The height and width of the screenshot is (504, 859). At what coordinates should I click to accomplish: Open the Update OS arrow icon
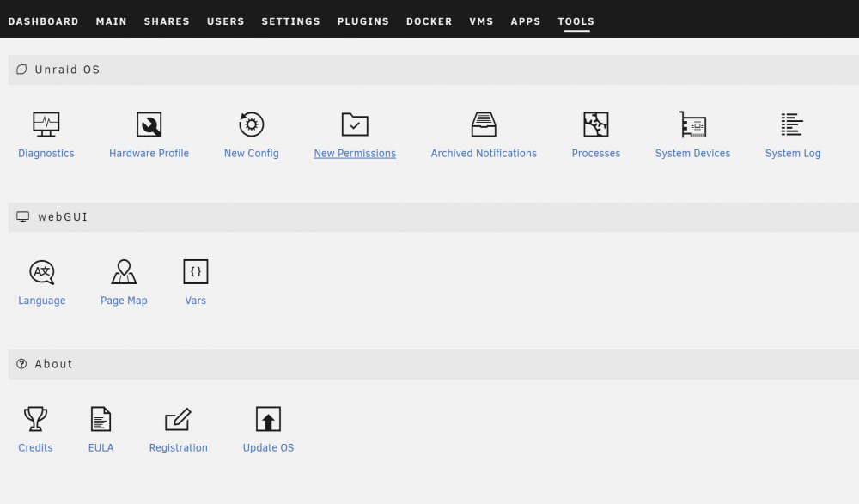point(268,419)
